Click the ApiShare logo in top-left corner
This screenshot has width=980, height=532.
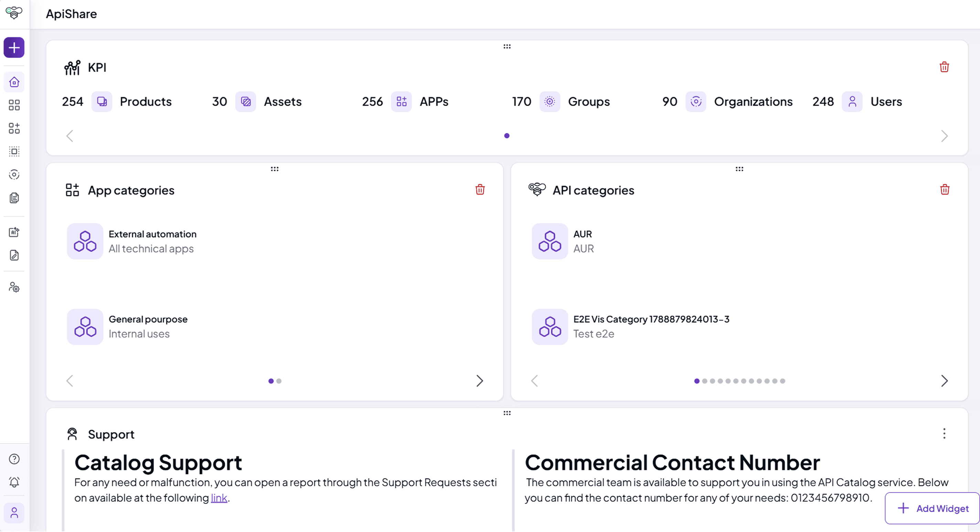pyautogui.click(x=14, y=12)
